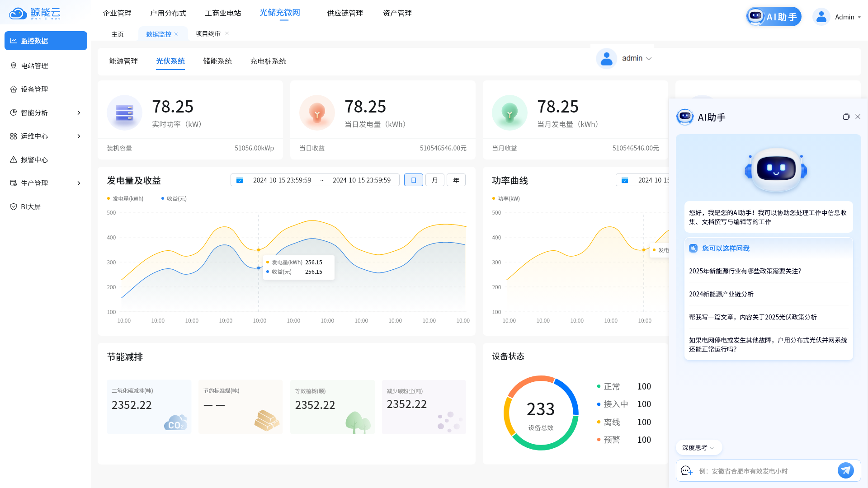Switch chart granularity to 月
Screen dimensions: 868x488
click(434, 180)
